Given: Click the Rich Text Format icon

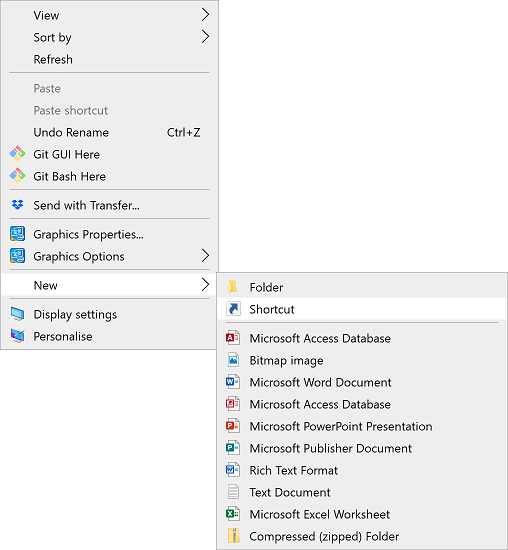Looking at the screenshot, I should [233, 470].
